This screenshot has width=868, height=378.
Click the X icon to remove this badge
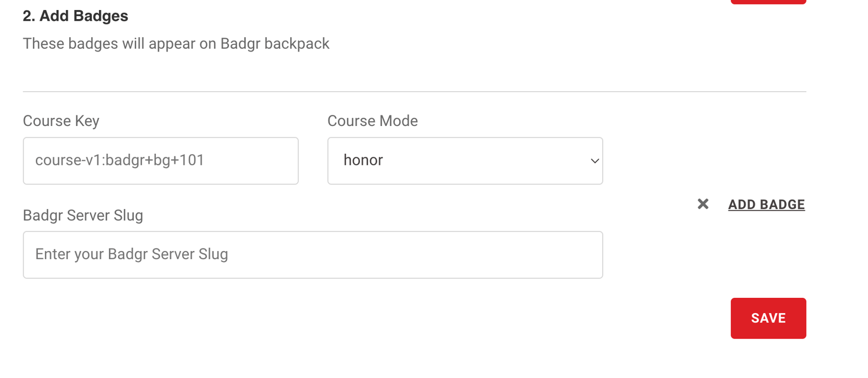[x=703, y=204]
